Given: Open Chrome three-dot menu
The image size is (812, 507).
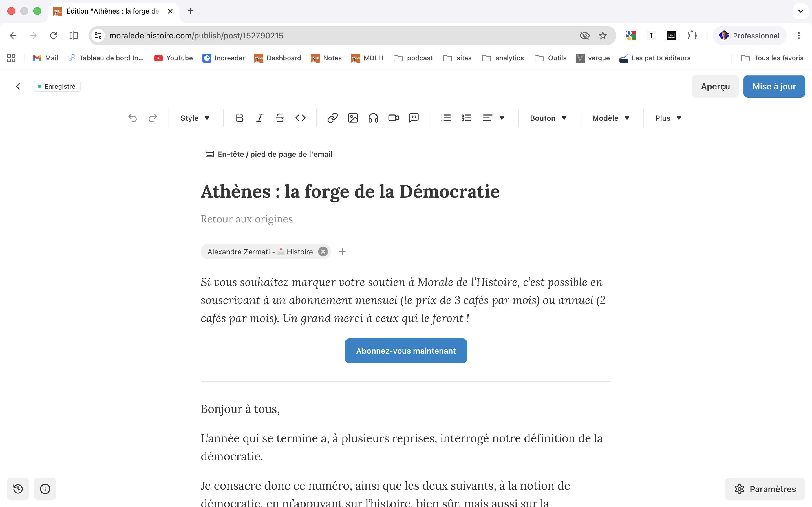Looking at the screenshot, I should click(799, 36).
